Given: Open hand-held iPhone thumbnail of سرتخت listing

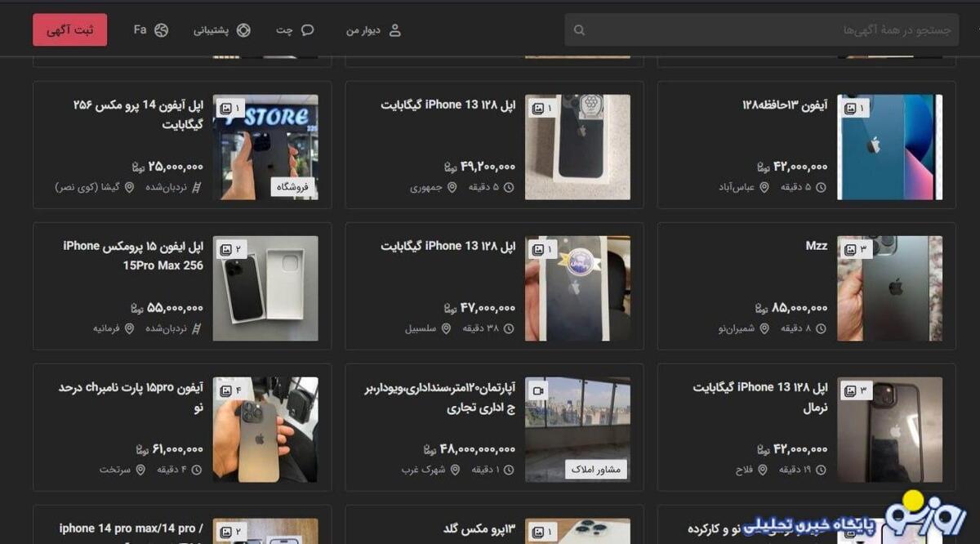Looking at the screenshot, I should pyautogui.click(x=265, y=430).
